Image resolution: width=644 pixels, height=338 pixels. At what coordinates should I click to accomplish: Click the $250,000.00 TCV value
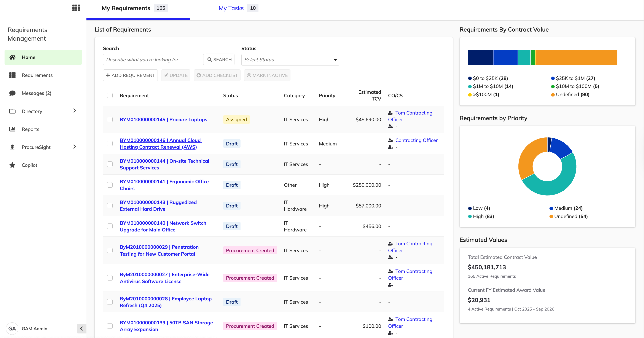[367, 185]
